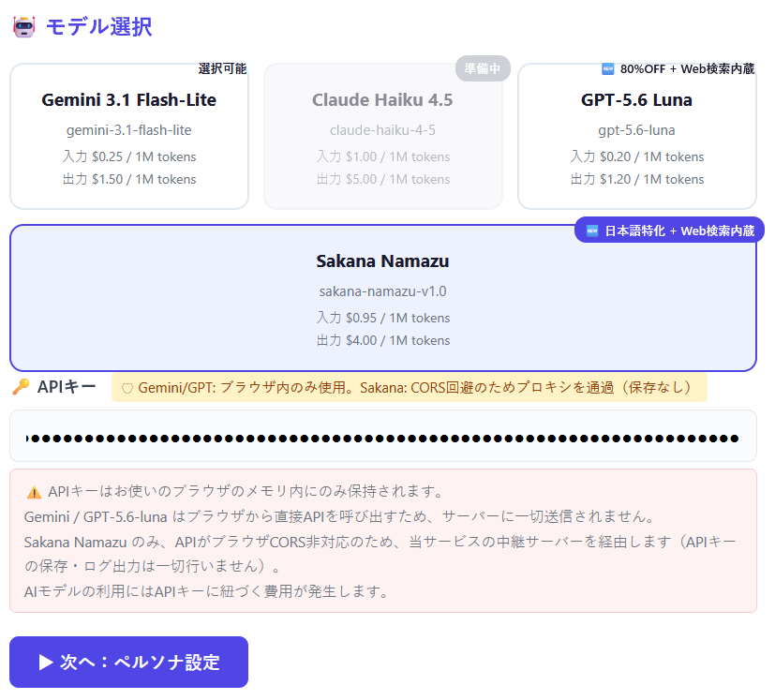Click the sakana-namazu-v1.0 model ID
Image resolution: width=775 pixels, height=700 pixels.
point(383,291)
